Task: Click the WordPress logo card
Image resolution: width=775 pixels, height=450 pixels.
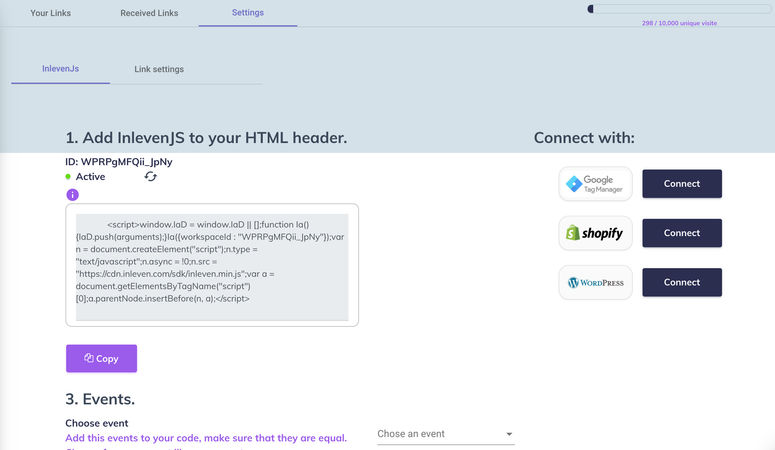Action: (596, 282)
